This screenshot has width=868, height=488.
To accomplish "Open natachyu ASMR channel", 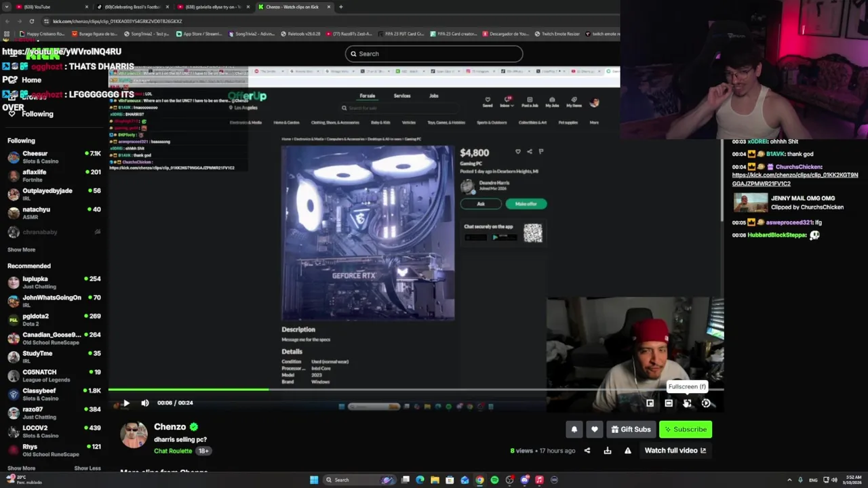I will tap(54, 213).
